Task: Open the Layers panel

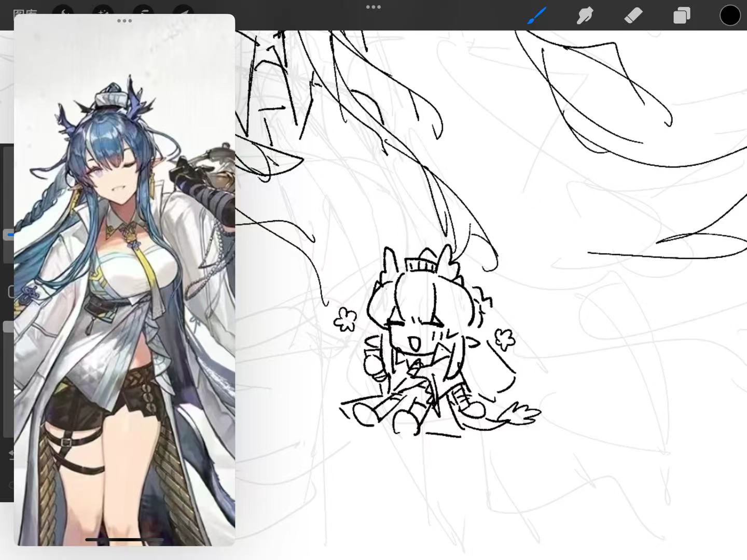Action: 682,16
